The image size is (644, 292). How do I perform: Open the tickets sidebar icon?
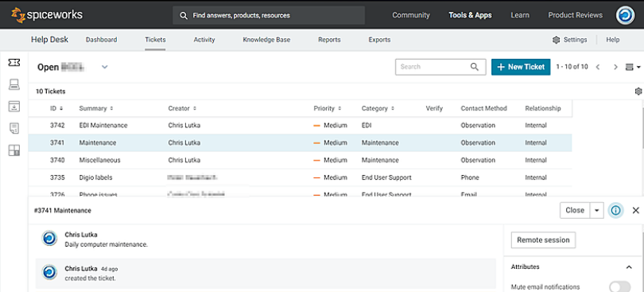[x=14, y=62]
